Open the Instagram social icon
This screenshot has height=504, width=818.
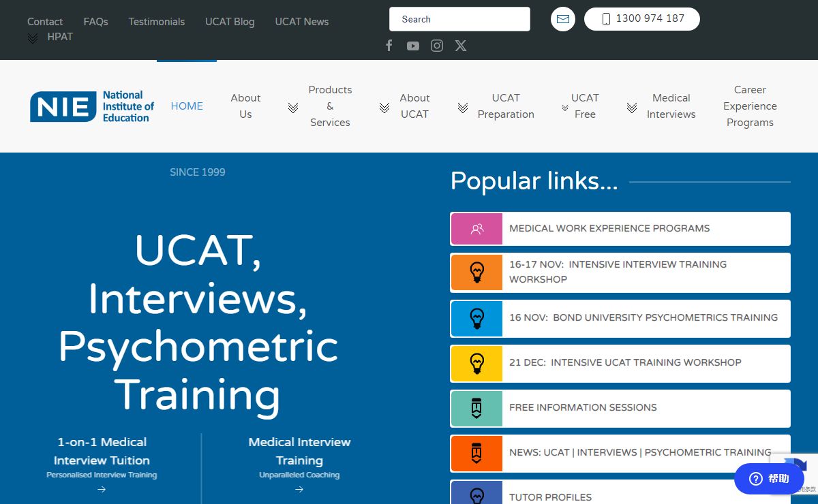coord(437,46)
